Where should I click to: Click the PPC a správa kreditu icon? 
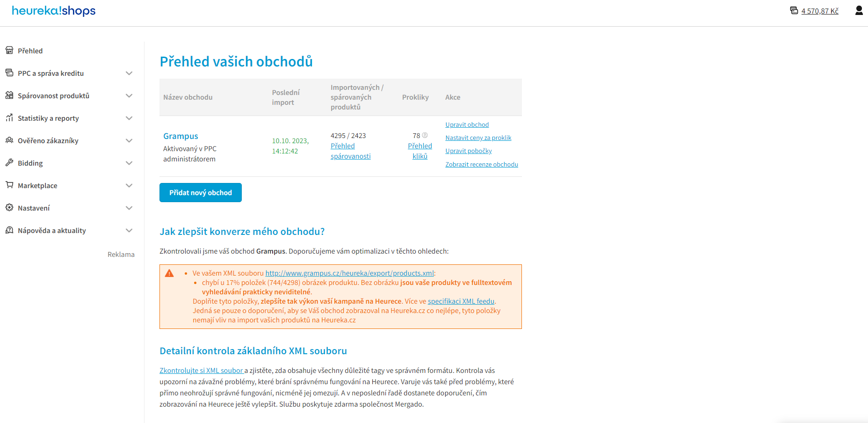tap(9, 73)
